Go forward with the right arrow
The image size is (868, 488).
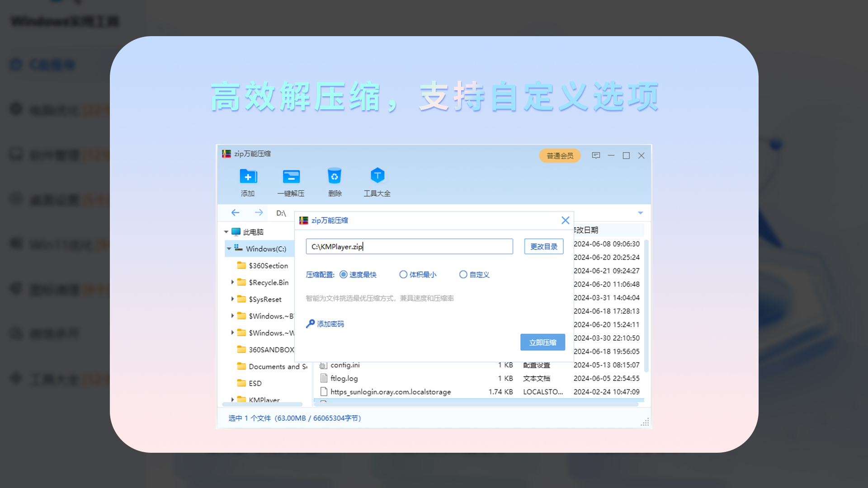tap(259, 212)
